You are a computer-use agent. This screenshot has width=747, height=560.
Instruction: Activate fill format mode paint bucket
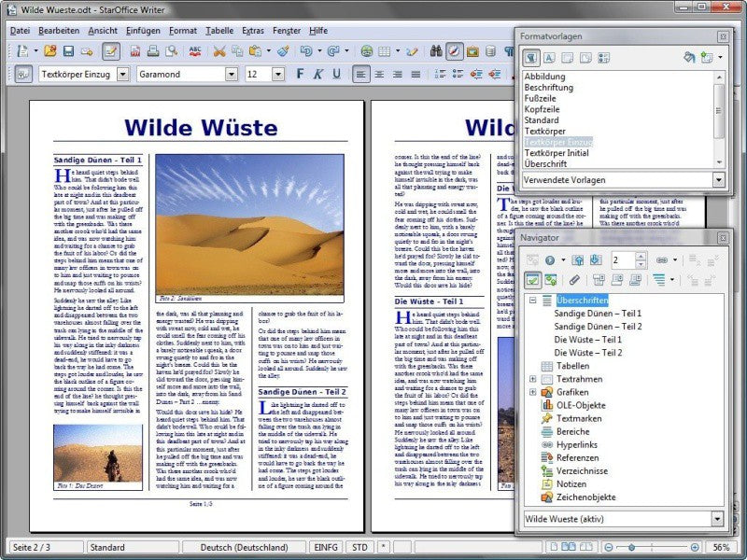[689, 58]
